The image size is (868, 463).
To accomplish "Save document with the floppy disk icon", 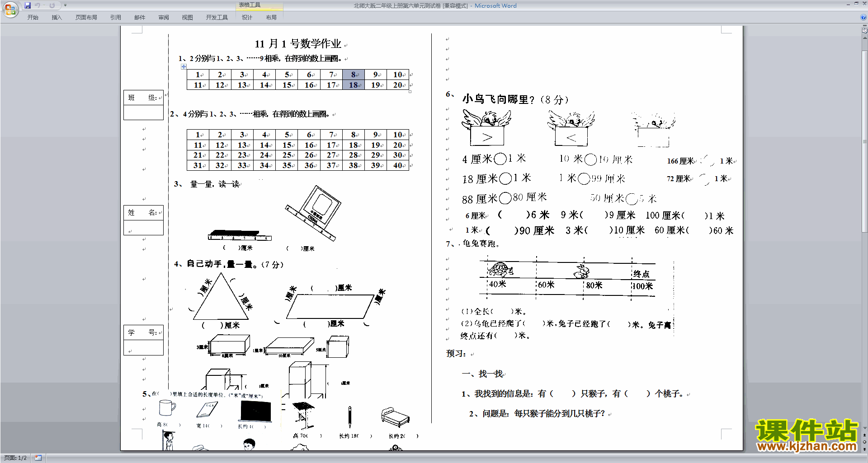I will tap(28, 5).
